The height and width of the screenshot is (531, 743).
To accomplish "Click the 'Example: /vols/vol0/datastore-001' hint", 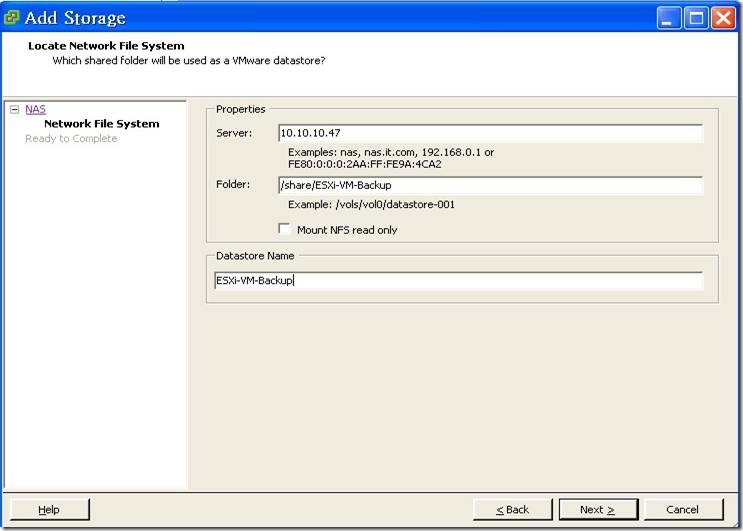I will 371,205.
